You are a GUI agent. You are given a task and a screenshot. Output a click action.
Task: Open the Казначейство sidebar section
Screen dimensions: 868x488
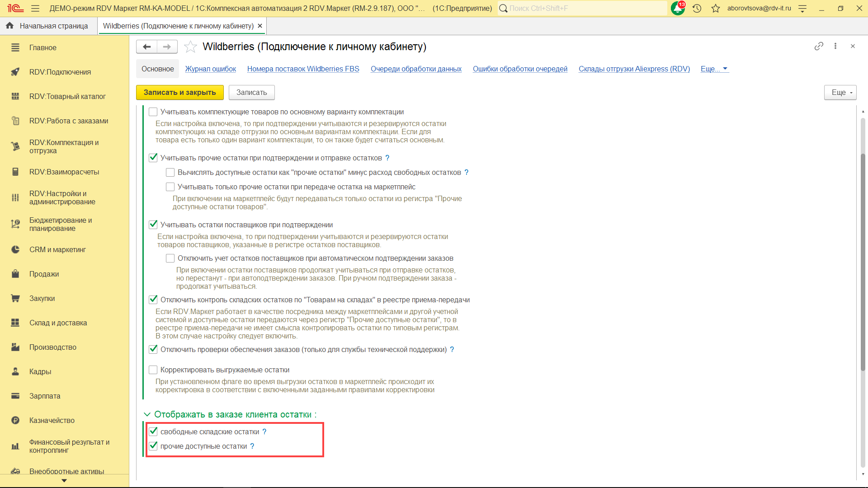click(52, 420)
